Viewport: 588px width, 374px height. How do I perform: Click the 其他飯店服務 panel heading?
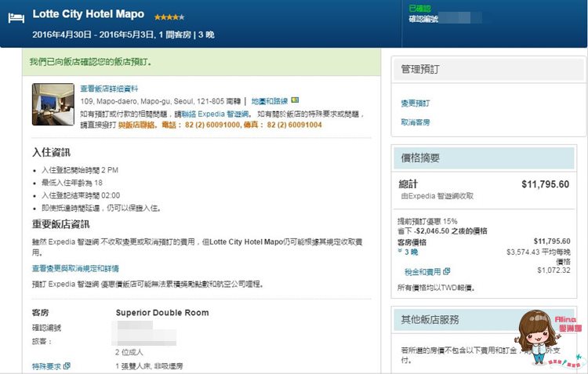pos(430,320)
